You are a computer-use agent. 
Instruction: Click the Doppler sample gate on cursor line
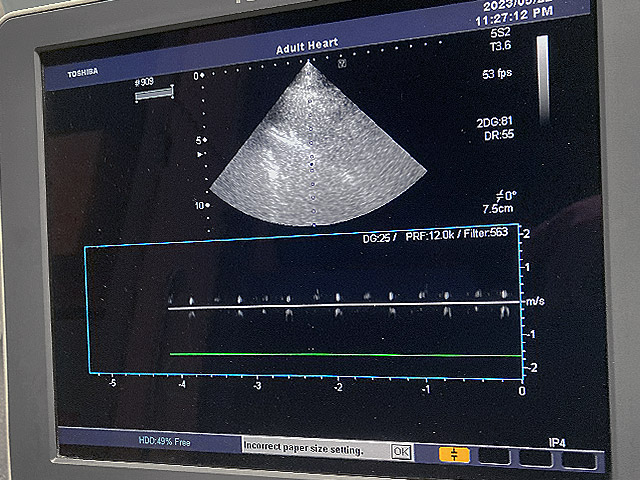(x=312, y=164)
